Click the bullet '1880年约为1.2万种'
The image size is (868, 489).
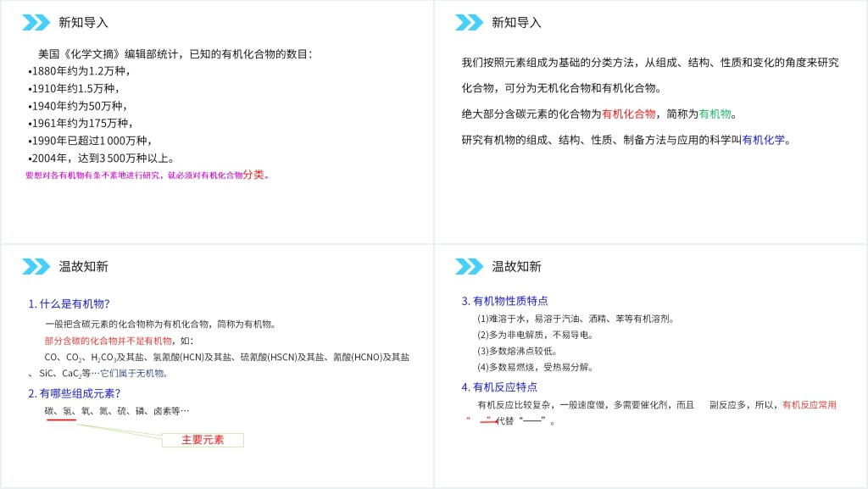(79, 71)
